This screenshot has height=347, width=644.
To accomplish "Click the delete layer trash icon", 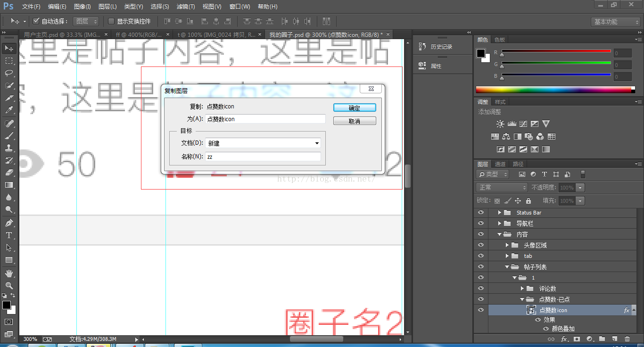I will 627,339.
